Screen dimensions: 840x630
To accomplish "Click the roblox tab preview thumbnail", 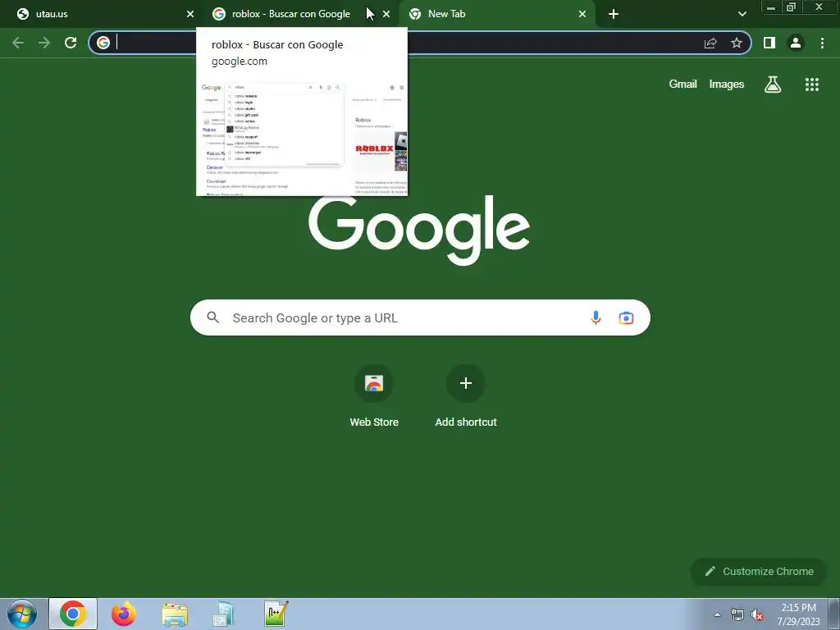I will [x=302, y=137].
